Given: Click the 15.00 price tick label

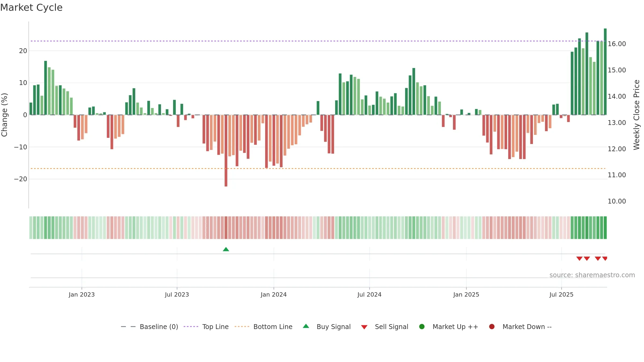Looking at the screenshot, I should pyautogui.click(x=617, y=70).
